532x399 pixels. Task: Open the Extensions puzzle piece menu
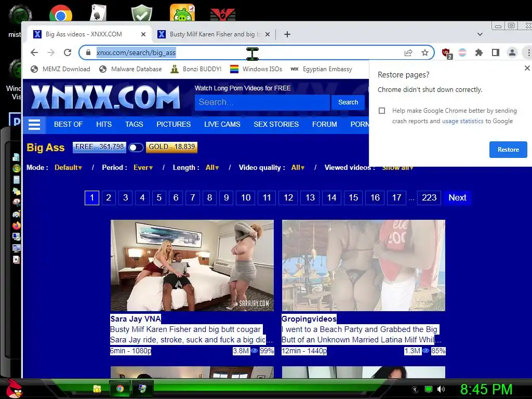tap(478, 52)
